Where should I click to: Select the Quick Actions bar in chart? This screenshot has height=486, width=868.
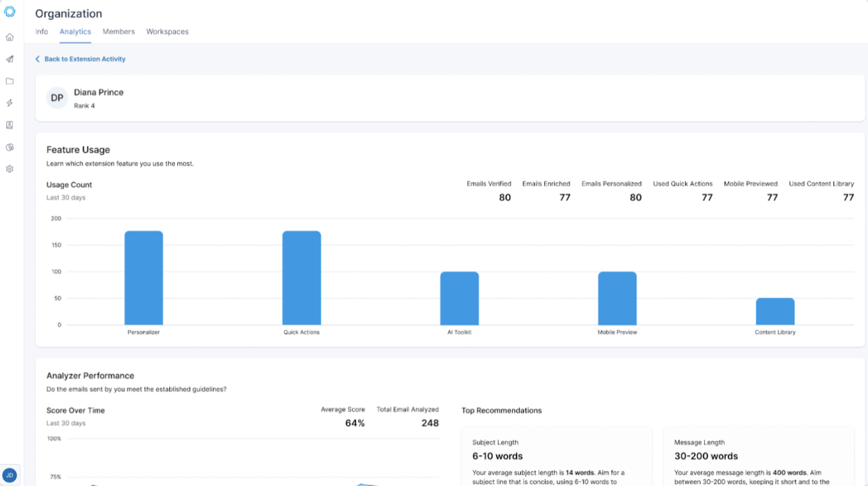(x=301, y=278)
